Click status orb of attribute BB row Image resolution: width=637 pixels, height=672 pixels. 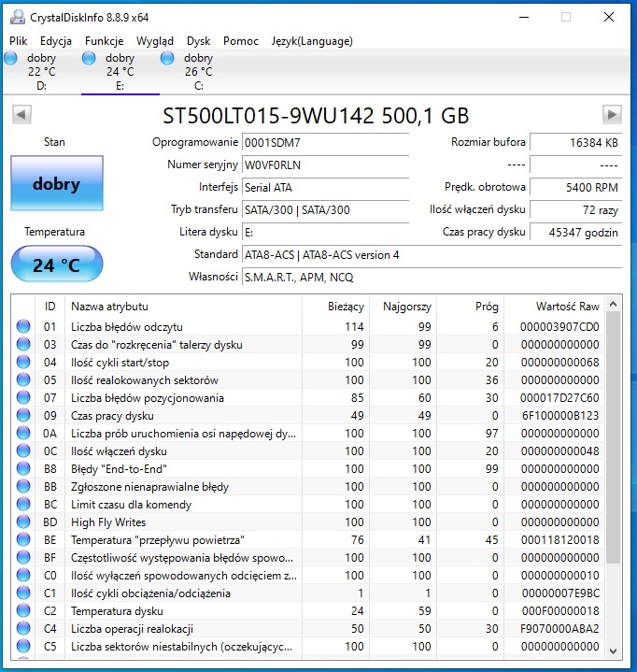point(23,486)
